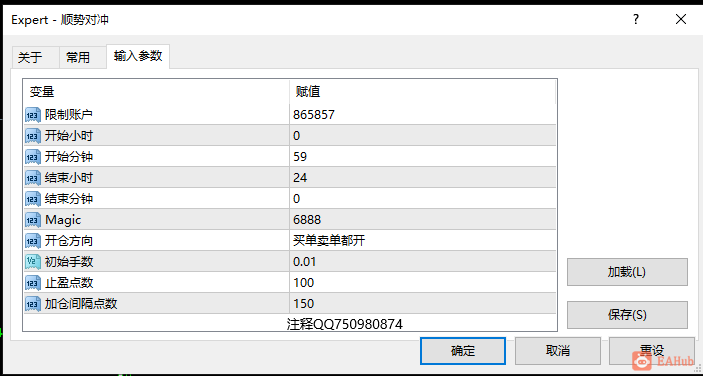Select the Magic variable name

pyautogui.click(x=63, y=220)
